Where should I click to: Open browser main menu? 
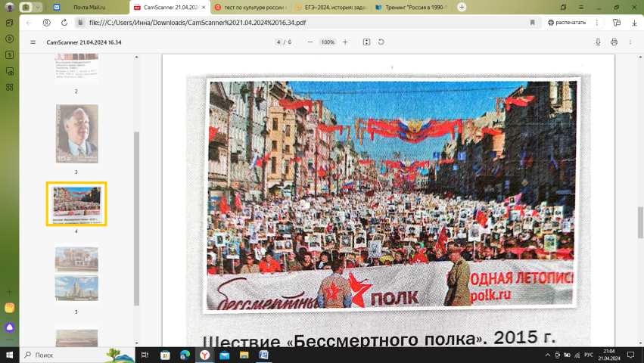[580, 7]
